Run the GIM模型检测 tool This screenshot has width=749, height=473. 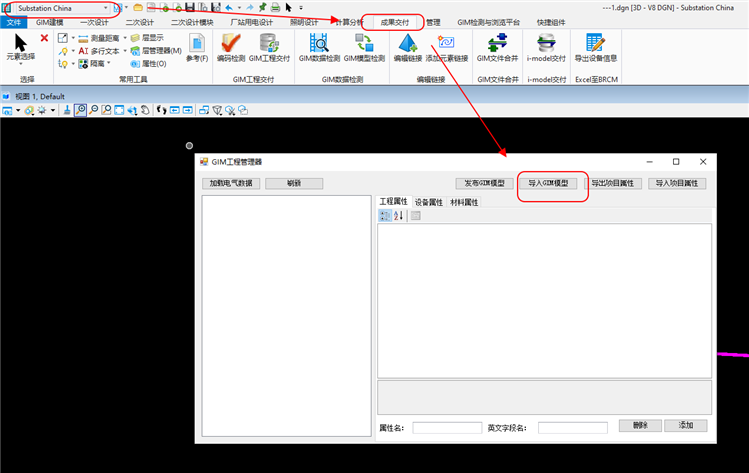click(364, 48)
